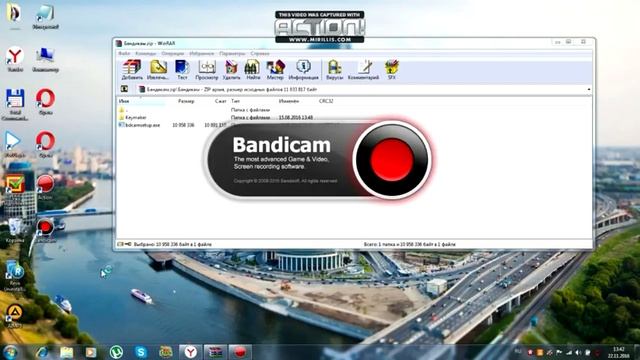
Task: Expand the WinRAR address bar dropdown arrow
Action: pyautogui.click(x=589, y=89)
